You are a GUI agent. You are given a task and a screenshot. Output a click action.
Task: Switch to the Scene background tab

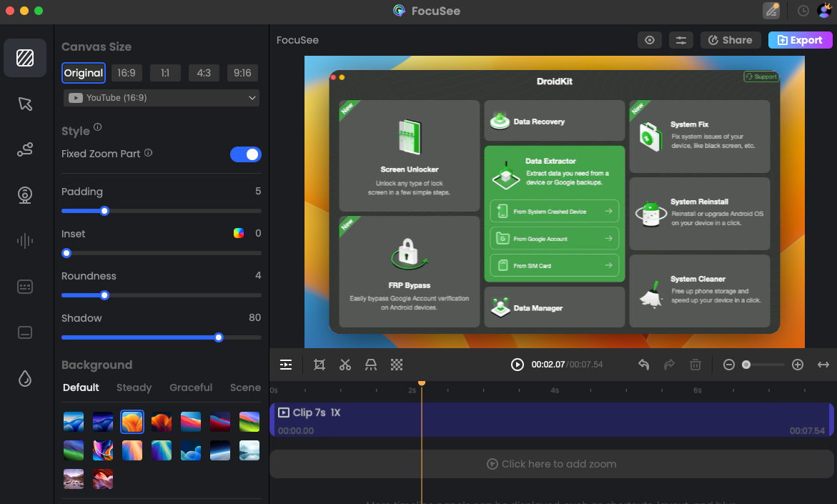246,387
